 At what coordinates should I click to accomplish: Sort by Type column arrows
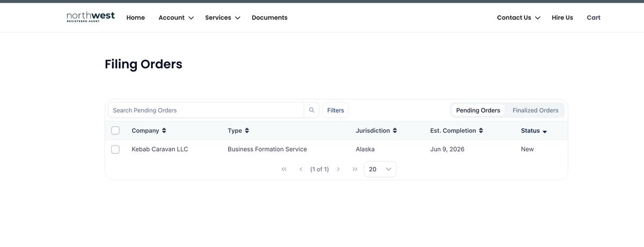247,130
